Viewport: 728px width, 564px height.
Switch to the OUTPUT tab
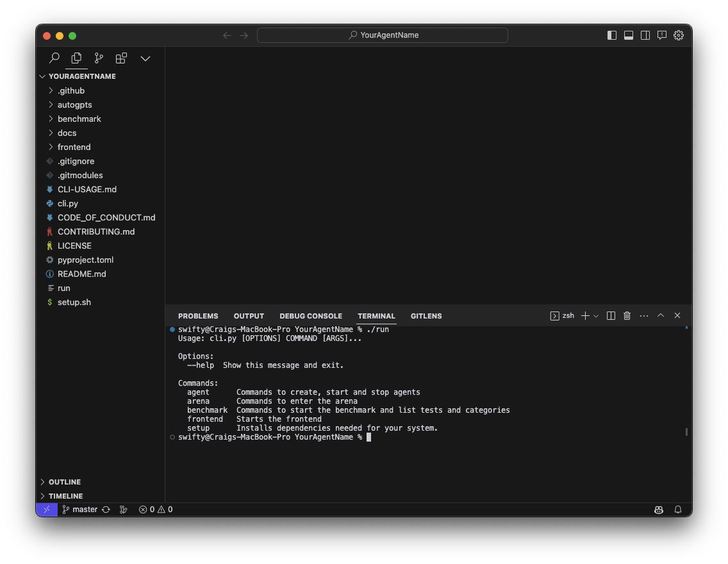[x=249, y=315]
